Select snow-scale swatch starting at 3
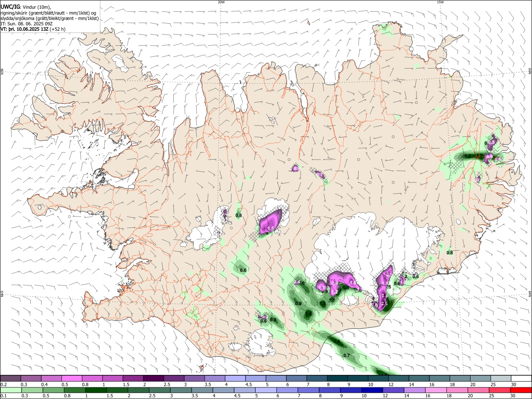Screen dimensions: 532x399 [195, 378]
